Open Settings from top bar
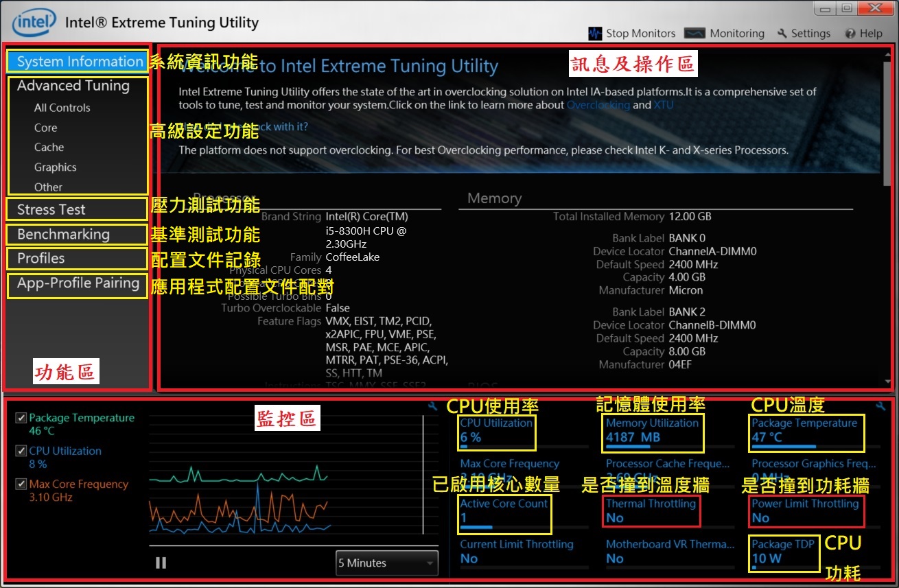The width and height of the screenshot is (899, 588). [x=804, y=34]
